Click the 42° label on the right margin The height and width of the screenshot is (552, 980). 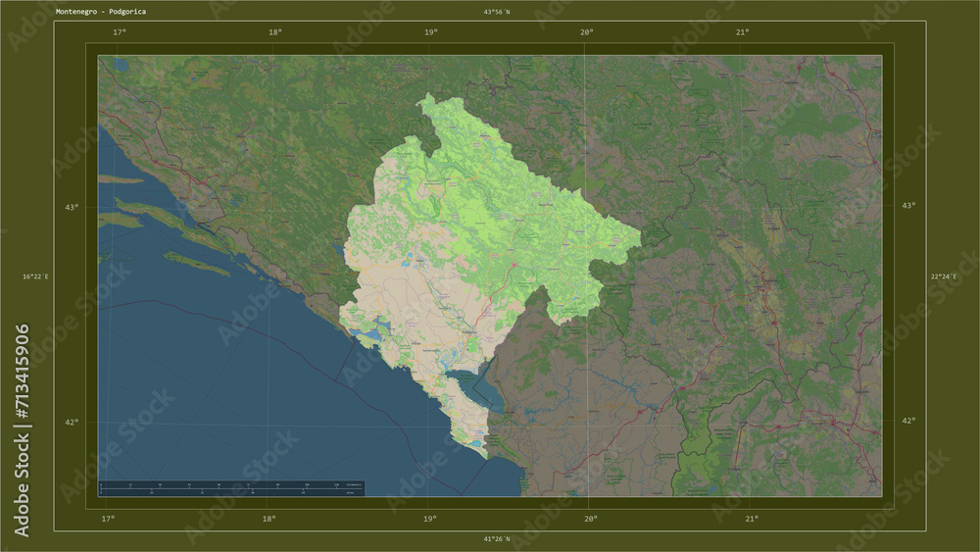pyautogui.click(x=908, y=421)
